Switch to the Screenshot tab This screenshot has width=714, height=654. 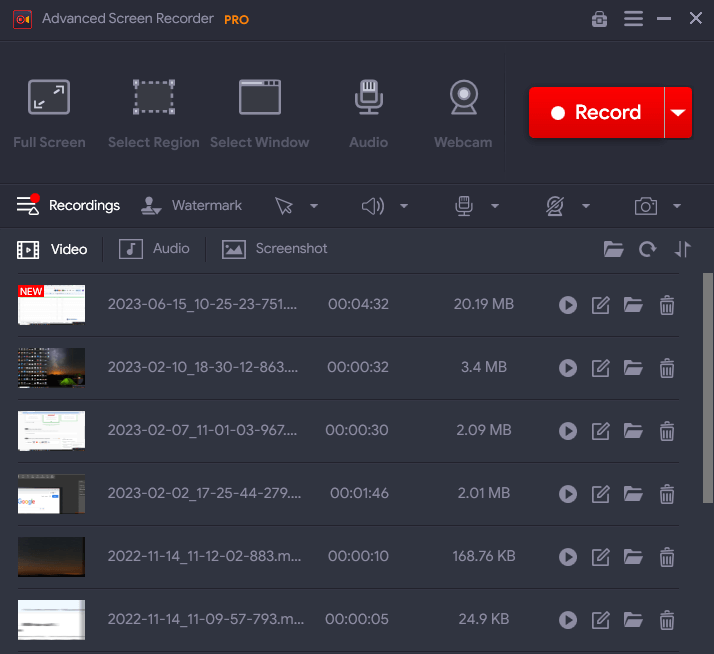(x=274, y=249)
